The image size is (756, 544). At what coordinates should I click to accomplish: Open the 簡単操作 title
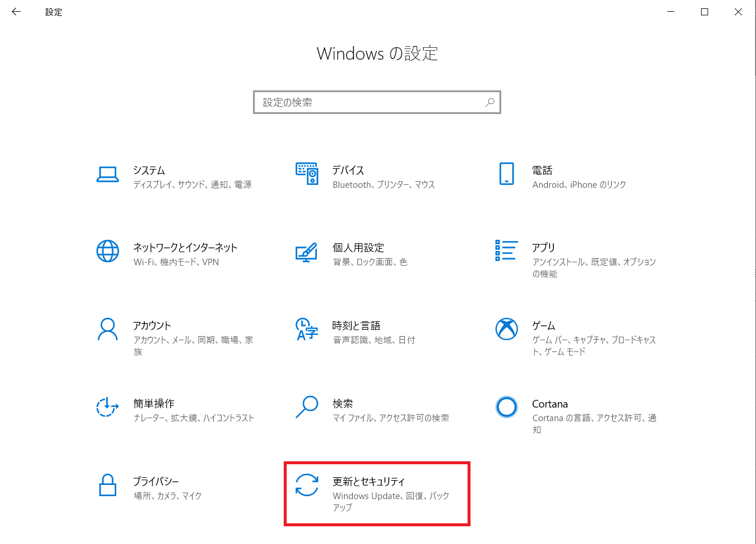click(x=154, y=403)
